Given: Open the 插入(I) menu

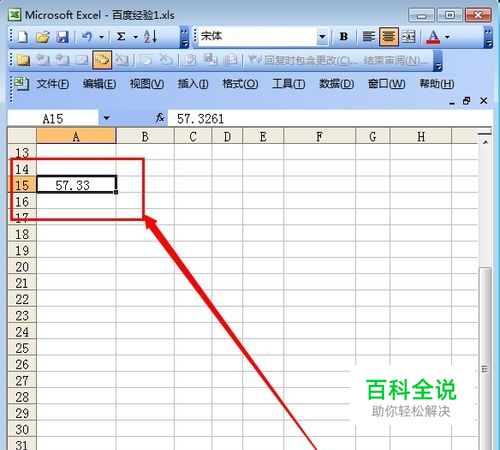Looking at the screenshot, I should pos(193,84).
